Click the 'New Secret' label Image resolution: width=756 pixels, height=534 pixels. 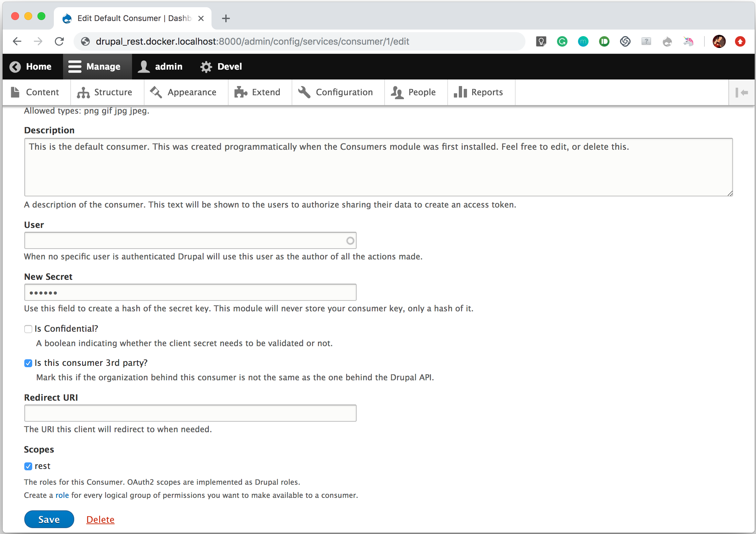pyautogui.click(x=48, y=277)
